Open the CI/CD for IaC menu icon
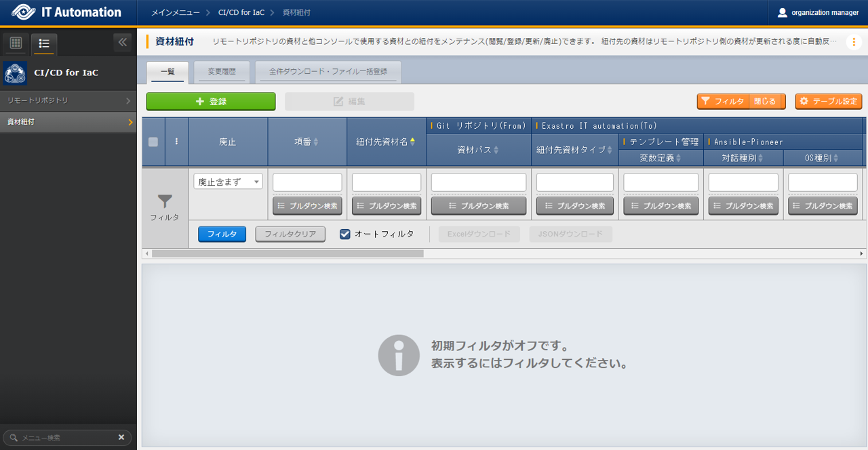The image size is (868, 450). pyautogui.click(x=15, y=73)
